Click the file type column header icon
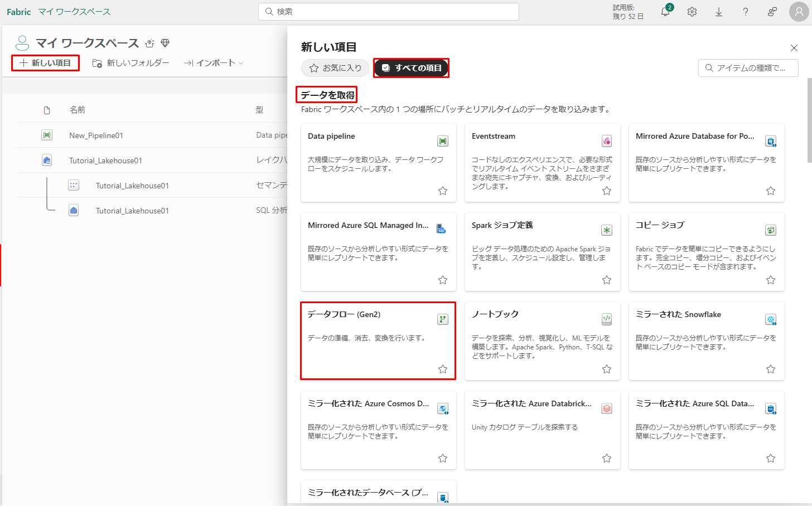812x506 pixels. (47, 110)
